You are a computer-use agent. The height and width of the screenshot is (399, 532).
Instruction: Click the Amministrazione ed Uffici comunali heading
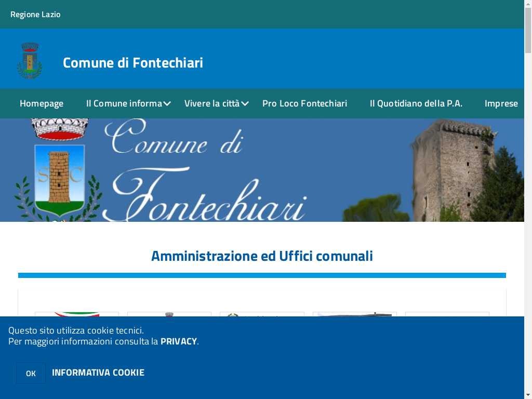pos(262,256)
